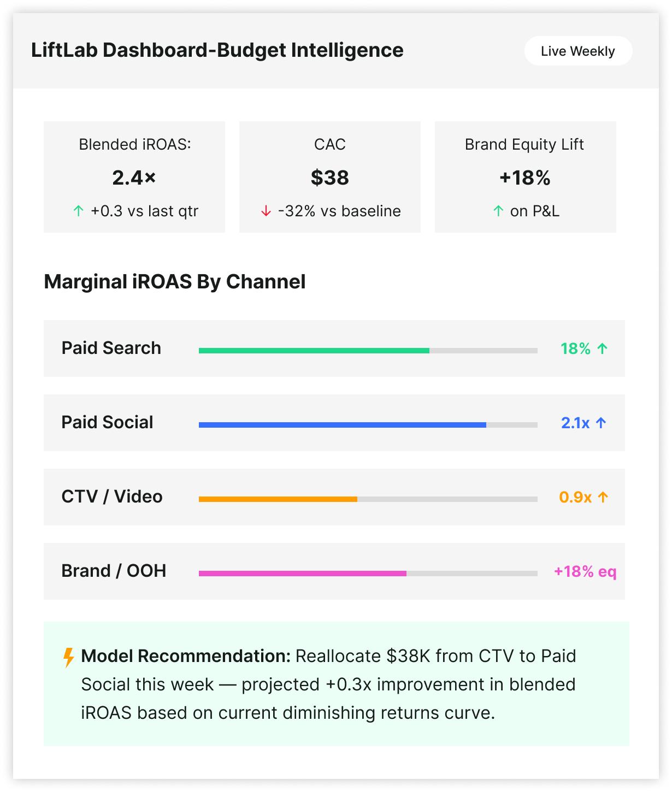
Task: Enable the Paid Search channel row
Action: (x=334, y=348)
